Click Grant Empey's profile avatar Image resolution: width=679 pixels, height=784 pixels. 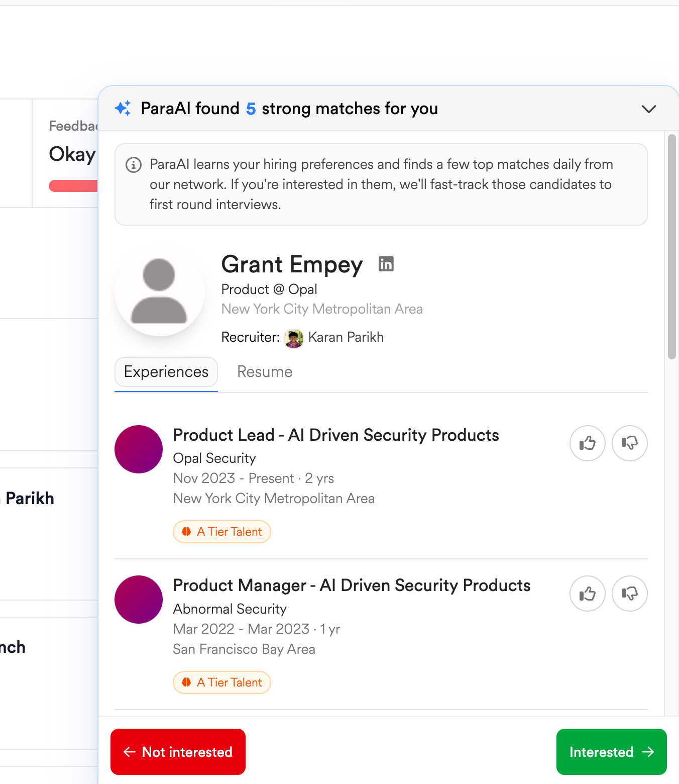[159, 291]
